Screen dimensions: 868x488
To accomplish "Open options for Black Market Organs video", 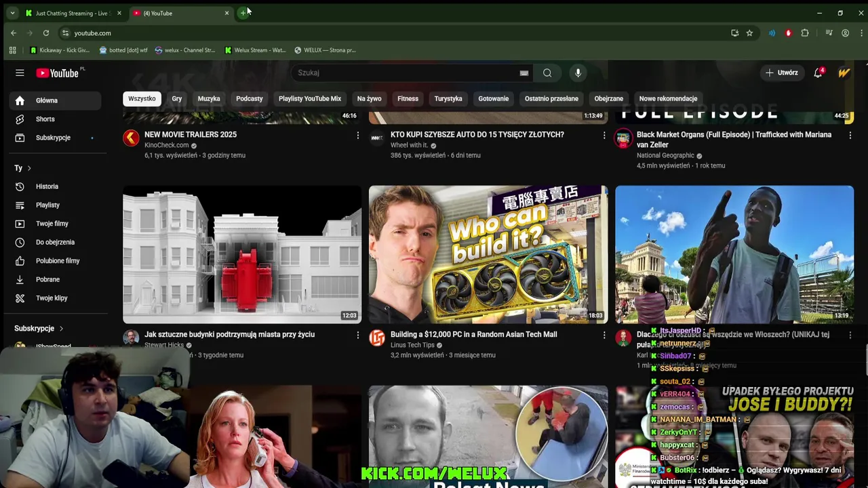I will pos(850,136).
